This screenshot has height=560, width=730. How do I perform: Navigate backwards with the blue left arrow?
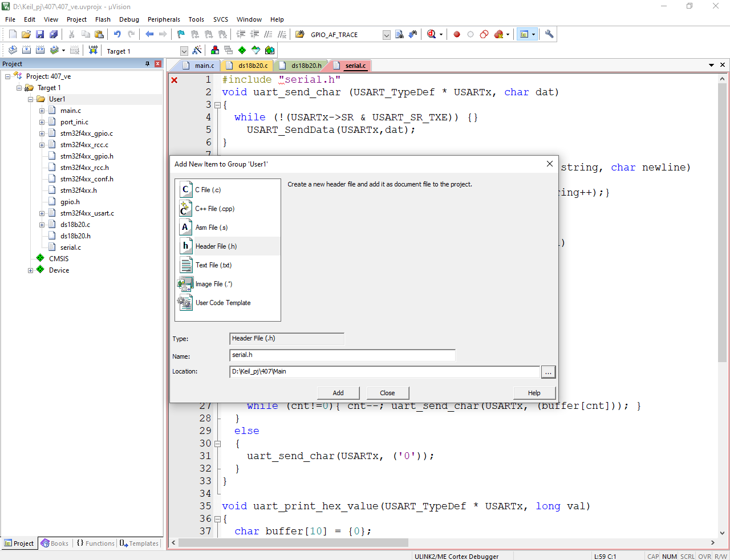pos(149,34)
